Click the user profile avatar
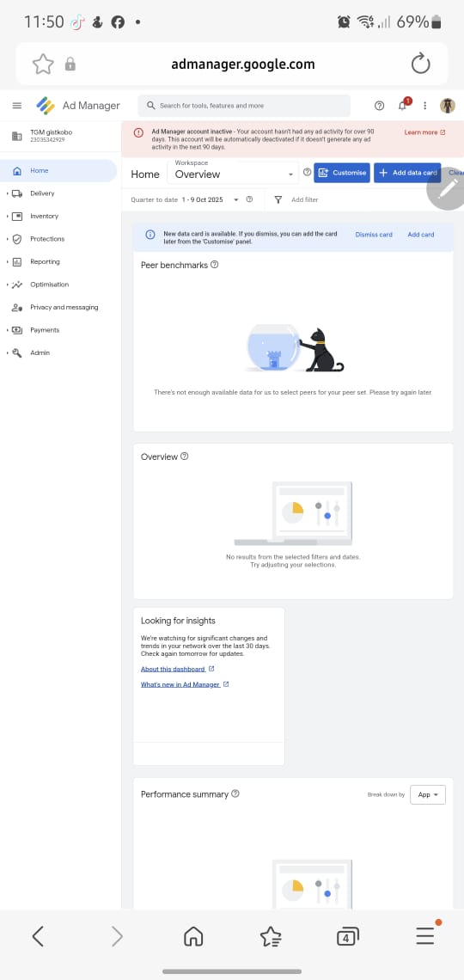Image resolution: width=464 pixels, height=980 pixels. click(447, 106)
